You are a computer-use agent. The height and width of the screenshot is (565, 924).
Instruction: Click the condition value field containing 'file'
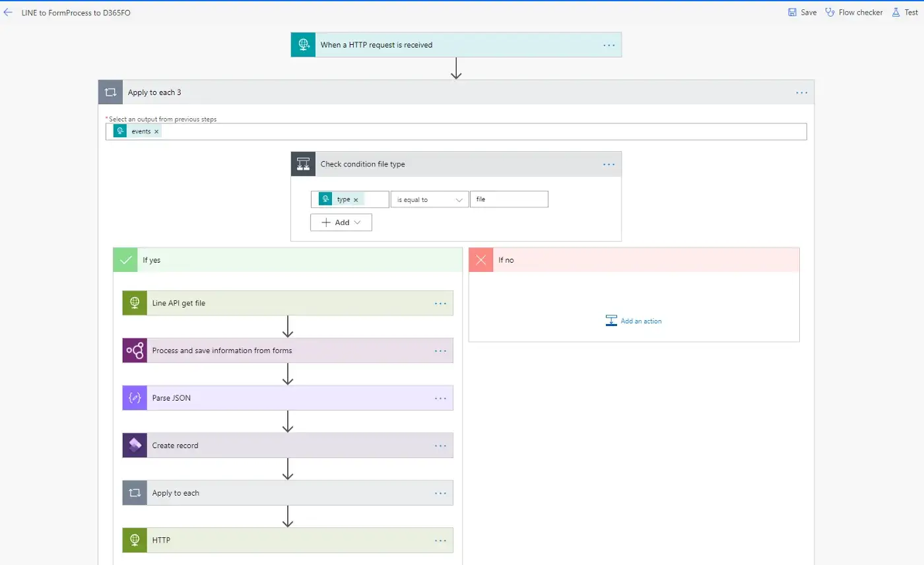coord(509,199)
